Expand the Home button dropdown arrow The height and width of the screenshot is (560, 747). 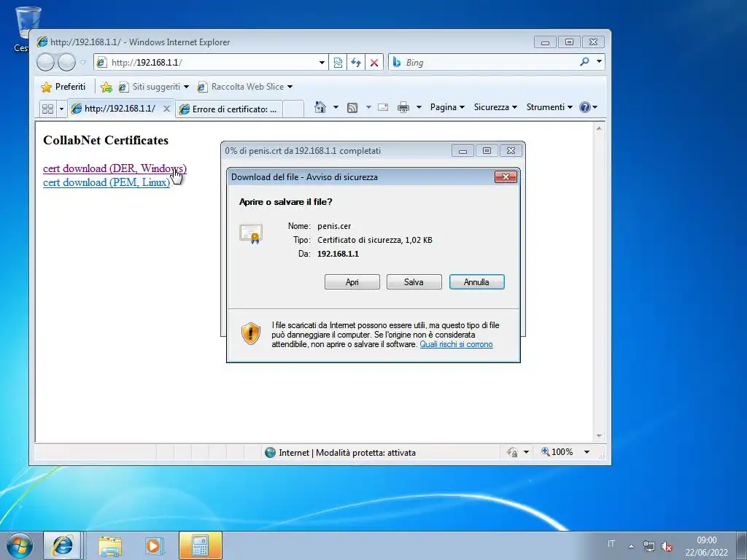336,107
